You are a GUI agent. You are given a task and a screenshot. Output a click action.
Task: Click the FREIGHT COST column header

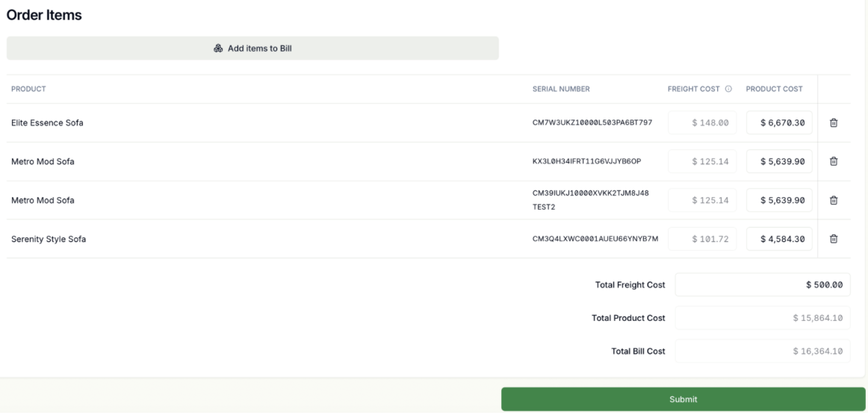pyautogui.click(x=694, y=89)
